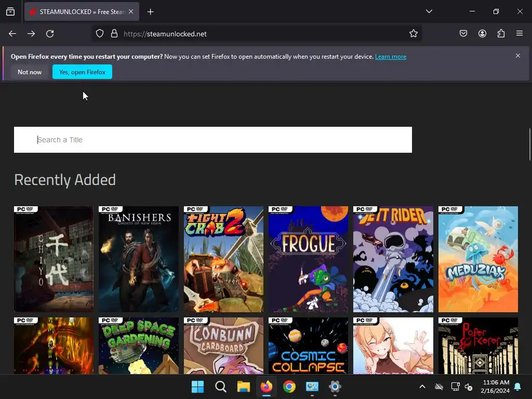View site security padlock info
This screenshot has width=532, height=399.
114,34
